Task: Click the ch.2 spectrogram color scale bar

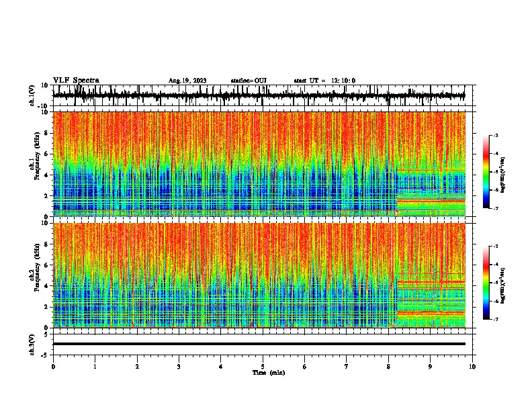Action: pyautogui.click(x=486, y=283)
